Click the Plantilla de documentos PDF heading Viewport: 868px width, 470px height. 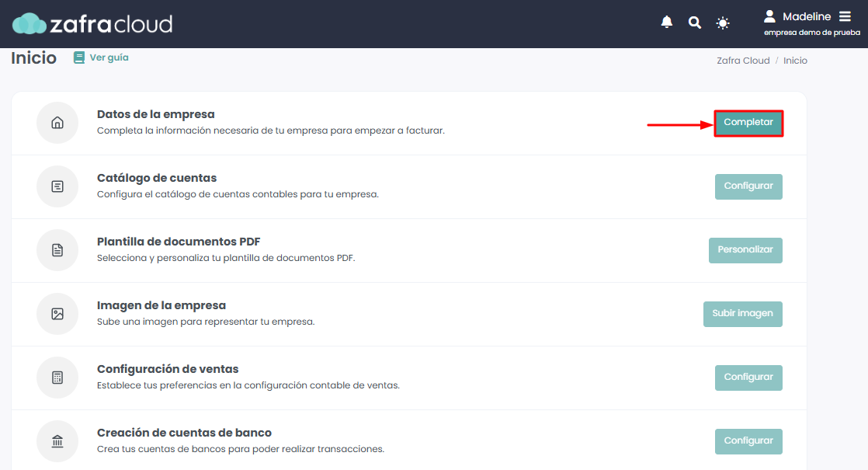point(179,242)
